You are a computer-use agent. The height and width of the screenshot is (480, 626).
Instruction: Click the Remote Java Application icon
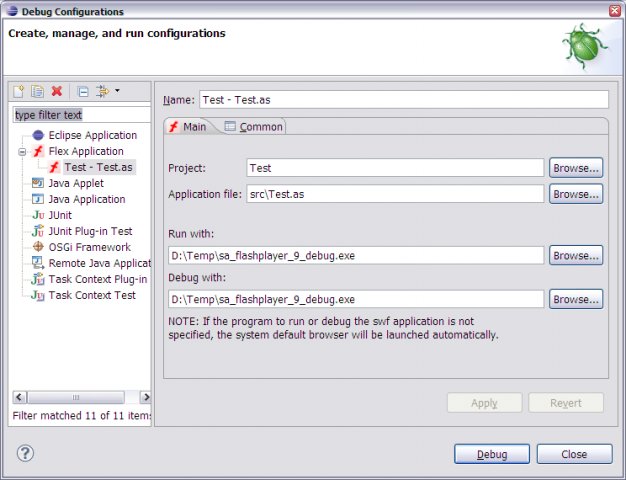point(38,263)
